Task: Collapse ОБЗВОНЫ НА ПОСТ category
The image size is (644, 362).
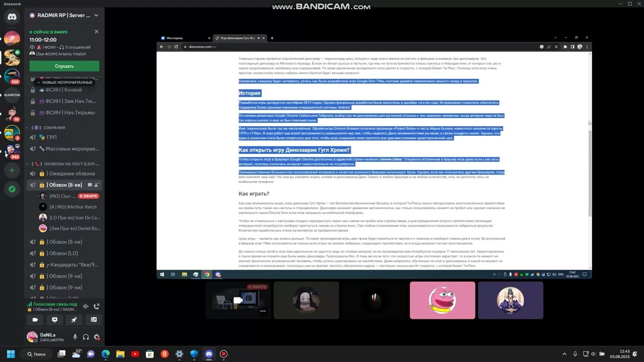Action: [64, 164]
